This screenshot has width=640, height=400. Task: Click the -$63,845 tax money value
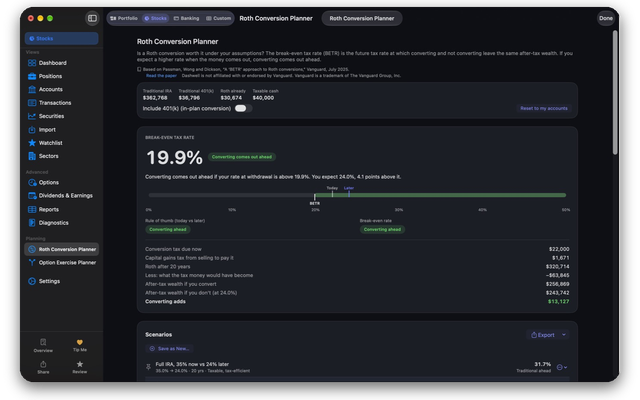point(558,275)
